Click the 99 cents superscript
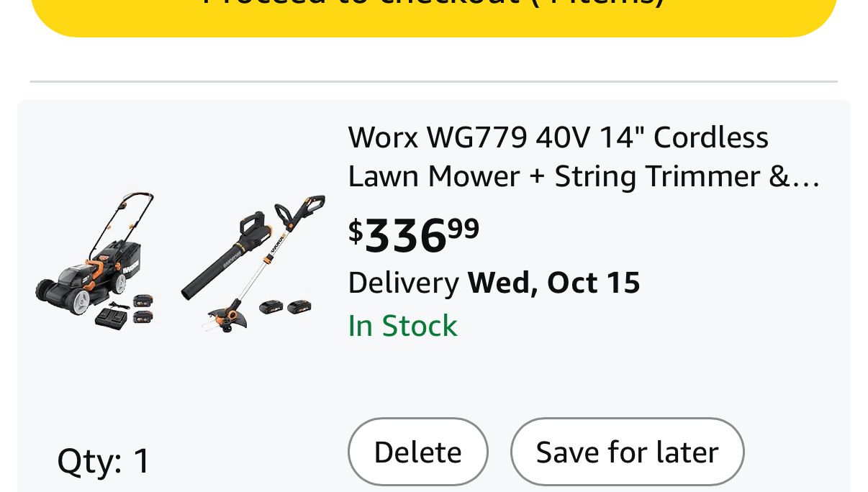This screenshot has width=868, height=492. click(464, 228)
